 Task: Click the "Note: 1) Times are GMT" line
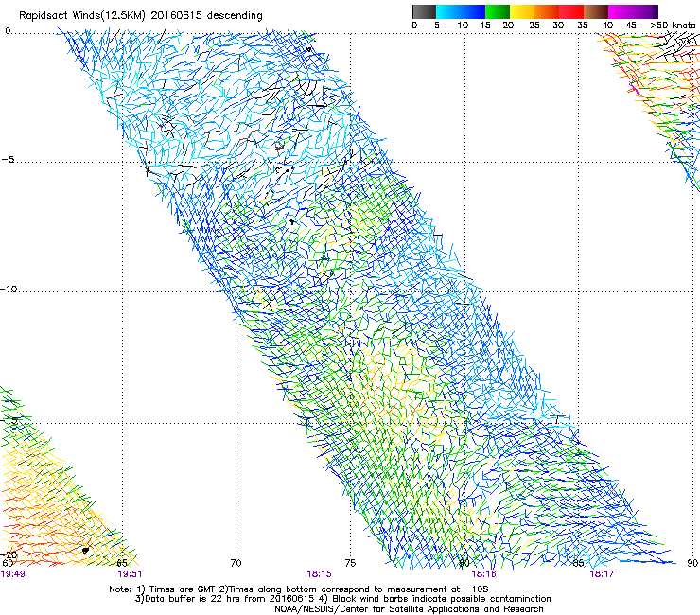pyautogui.click(x=299, y=589)
